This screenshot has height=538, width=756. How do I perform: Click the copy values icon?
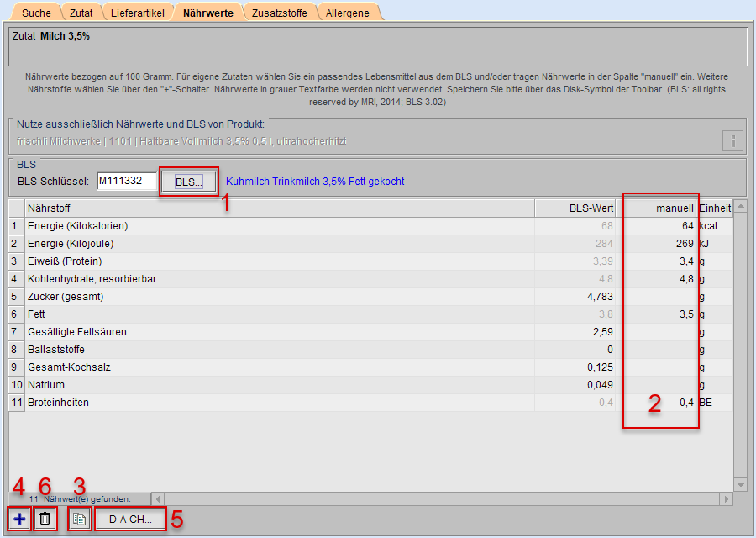pyautogui.click(x=80, y=519)
